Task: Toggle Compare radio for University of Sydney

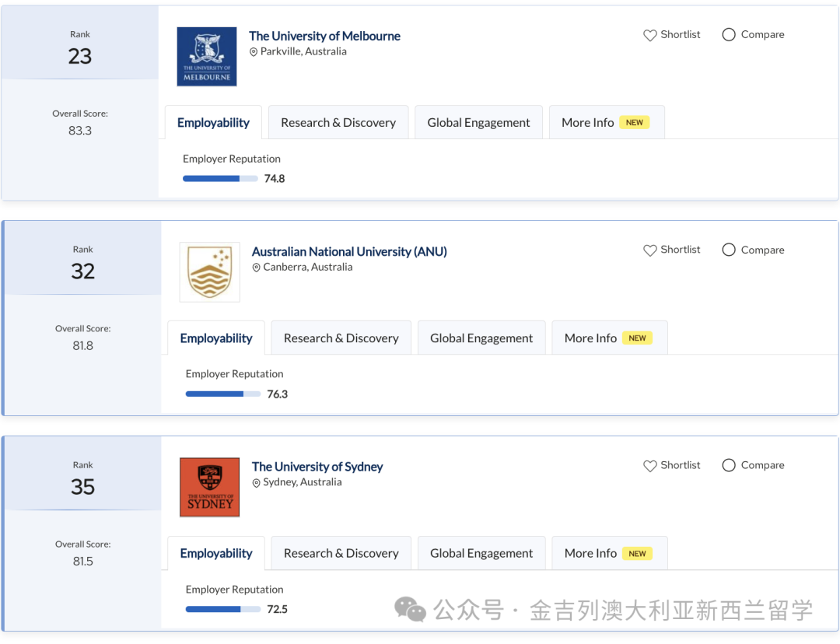Action: pyautogui.click(x=729, y=466)
